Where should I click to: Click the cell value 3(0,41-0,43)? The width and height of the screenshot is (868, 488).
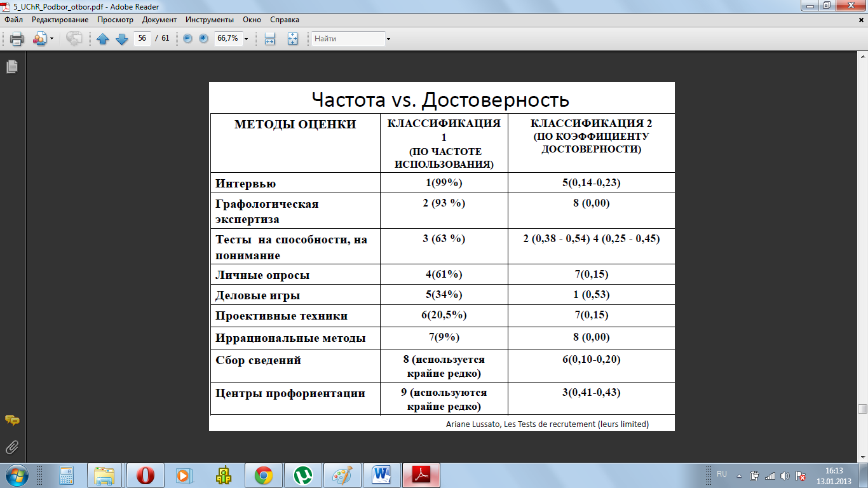tap(591, 393)
